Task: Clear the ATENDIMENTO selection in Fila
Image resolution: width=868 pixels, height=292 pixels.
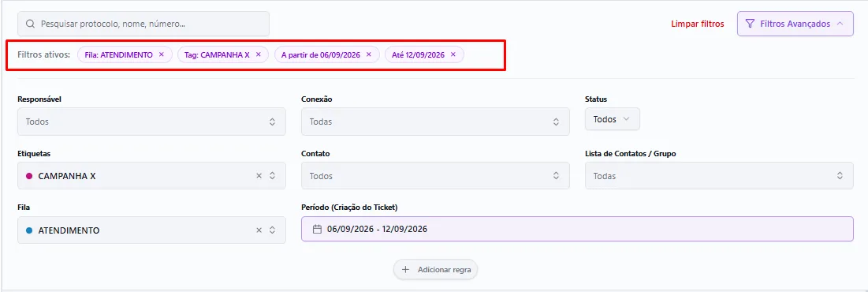Action: [259, 230]
